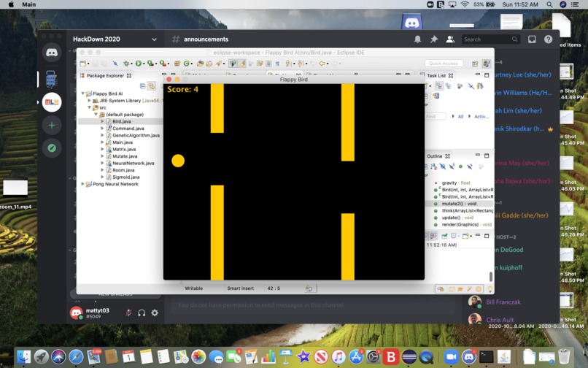Image resolution: width=588 pixels, height=368 pixels.
Task: Expand the Pong Neural Network project
Action: tap(83, 184)
